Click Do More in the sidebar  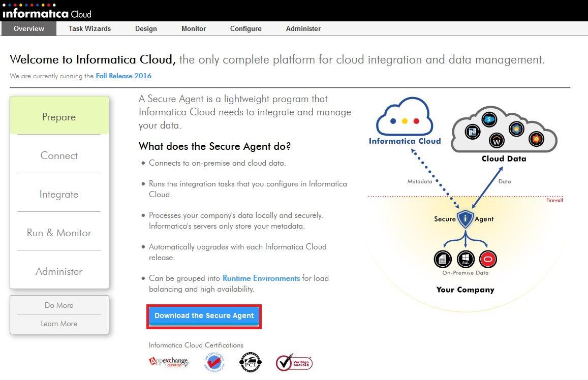click(59, 305)
